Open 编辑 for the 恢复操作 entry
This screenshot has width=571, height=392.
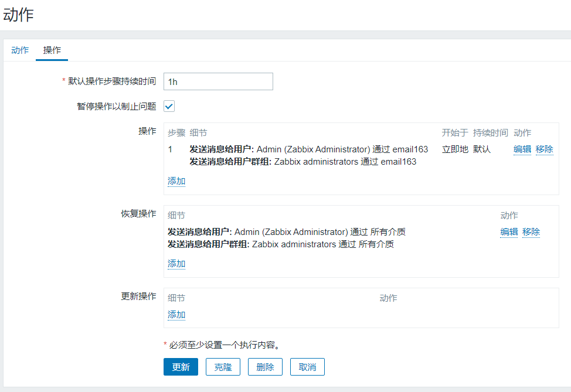(509, 231)
